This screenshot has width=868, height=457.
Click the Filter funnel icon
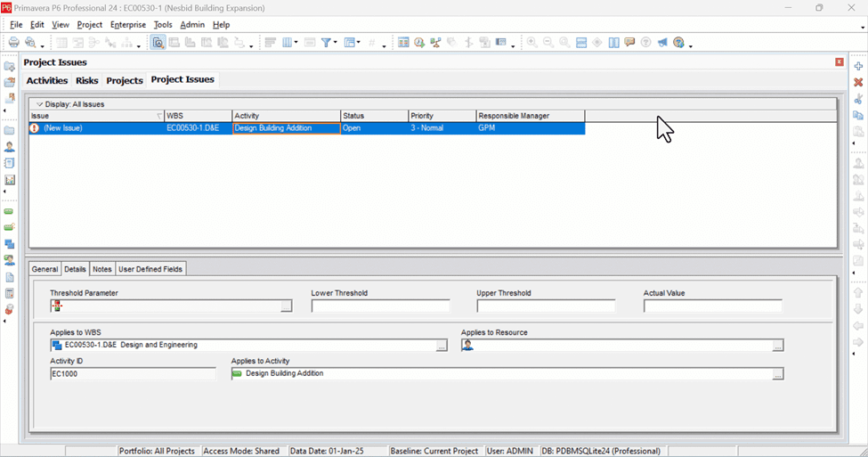pyautogui.click(x=327, y=43)
